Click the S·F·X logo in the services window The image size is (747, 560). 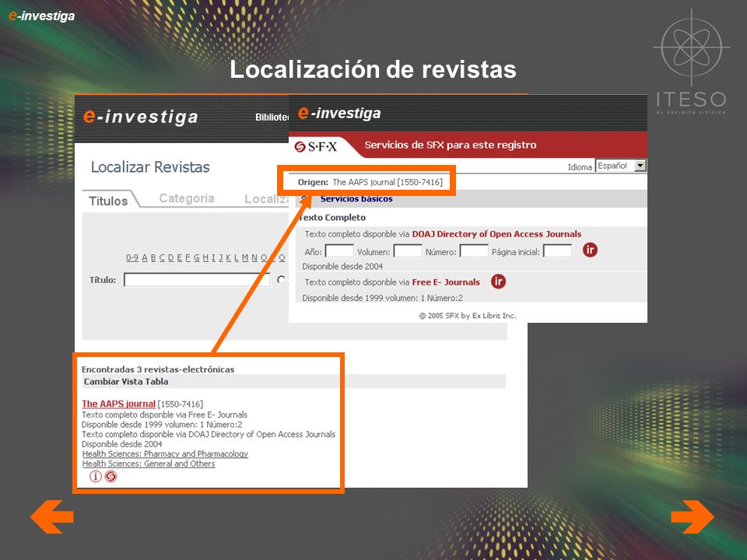316,146
